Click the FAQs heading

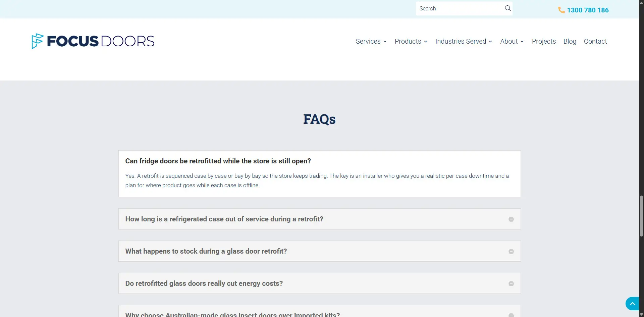pyautogui.click(x=319, y=119)
